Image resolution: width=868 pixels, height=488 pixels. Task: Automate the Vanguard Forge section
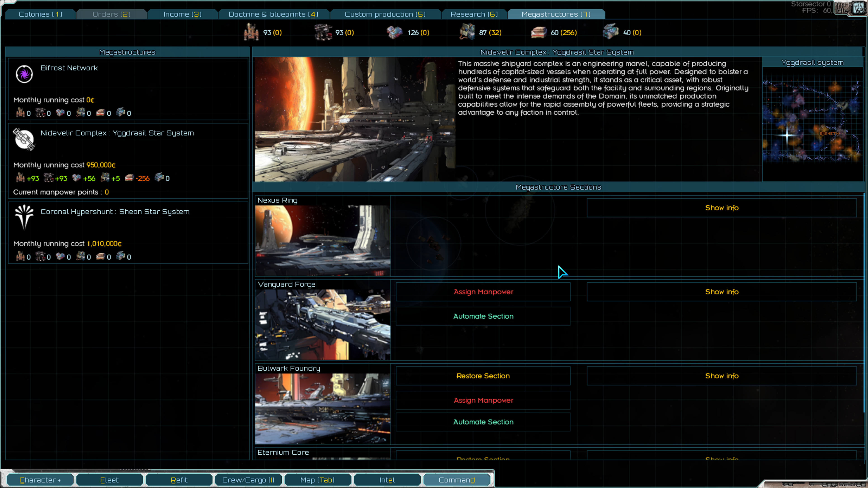click(x=483, y=316)
